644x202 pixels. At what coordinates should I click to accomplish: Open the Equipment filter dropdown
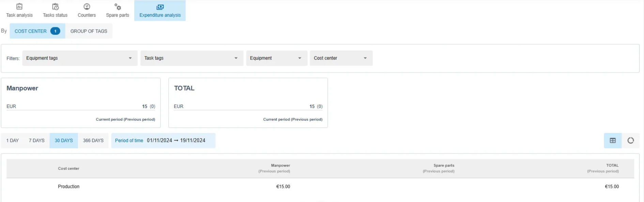tap(277, 58)
